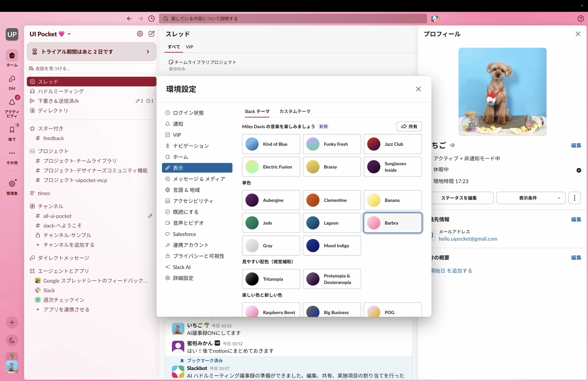Screen dimensions: 588x381
Task: Click the 共有 share button
Action: [409, 126]
